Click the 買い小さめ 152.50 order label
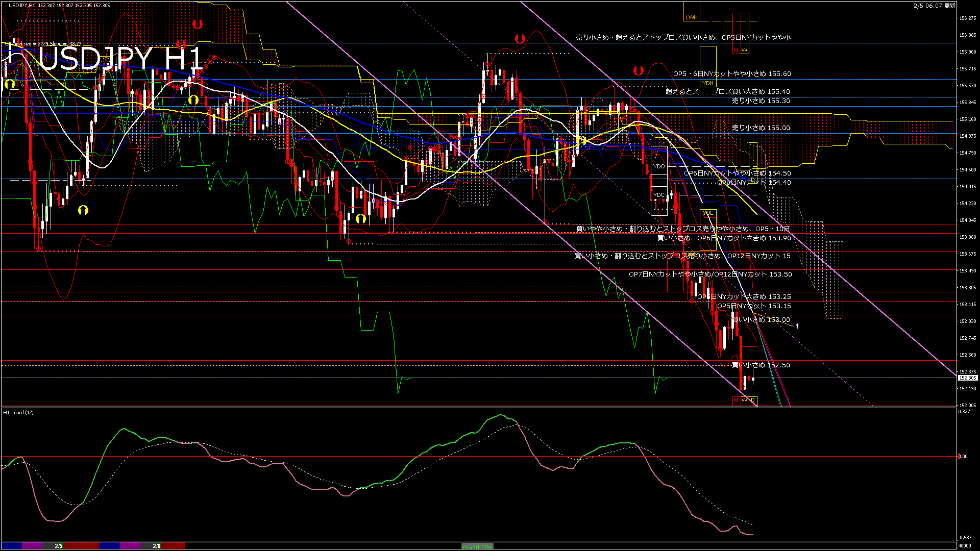Image resolution: width=980 pixels, height=551 pixels. point(761,365)
